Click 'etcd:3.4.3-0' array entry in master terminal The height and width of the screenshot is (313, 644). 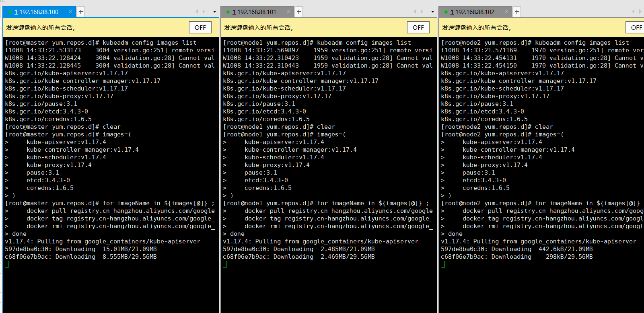coord(48,180)
